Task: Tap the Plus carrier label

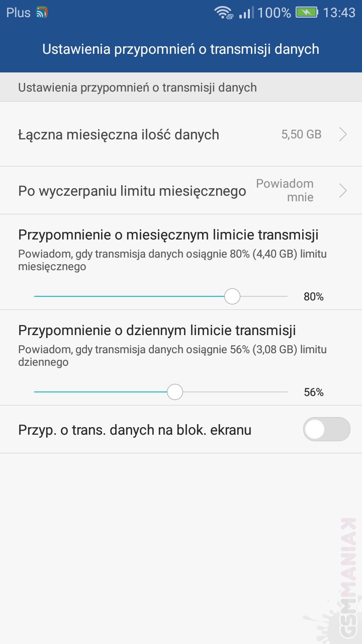Action: (19, 13)
